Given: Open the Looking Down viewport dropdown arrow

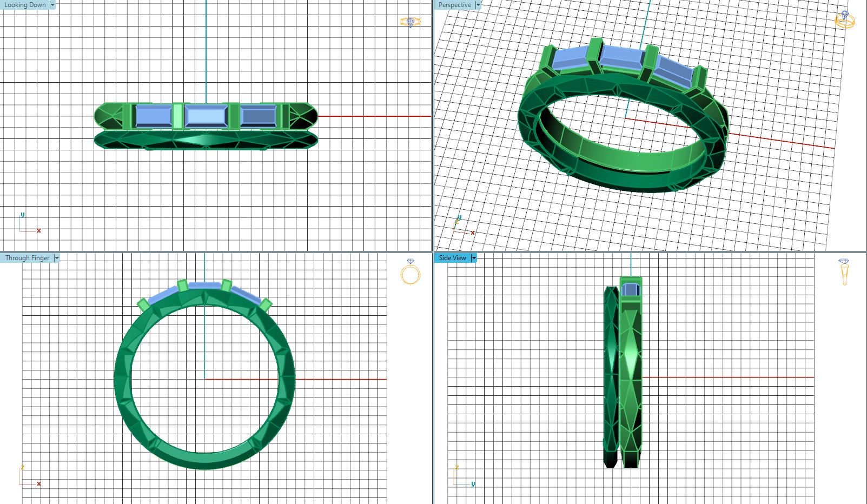Looking at the screenshot, I should click(x=52, y=5).
